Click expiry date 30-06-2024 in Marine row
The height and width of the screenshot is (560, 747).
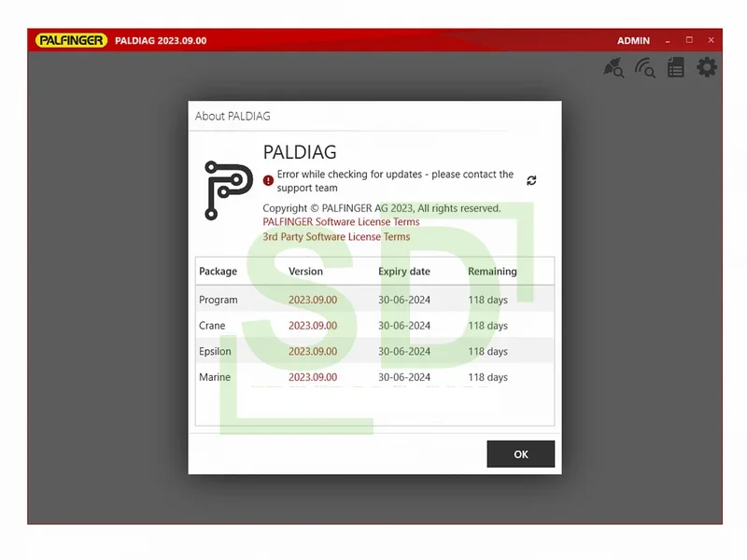tap(404, 377)
